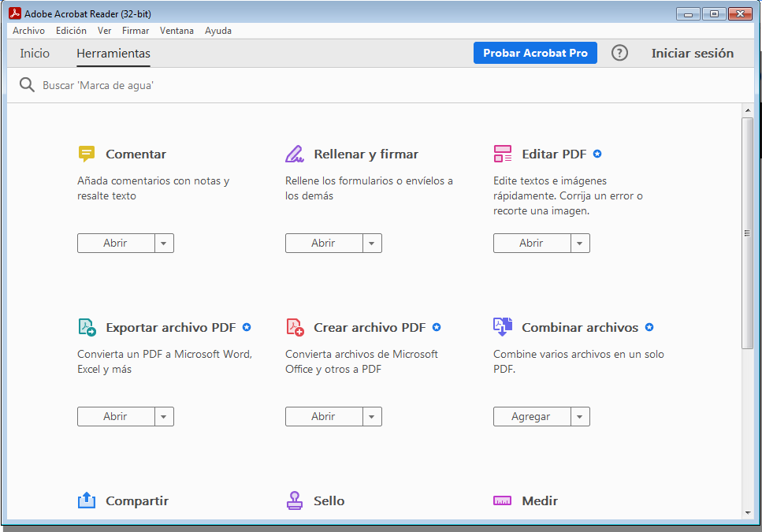Click the search magnifier icon
Screen dimensions: 762x532
tap(27, 85)
